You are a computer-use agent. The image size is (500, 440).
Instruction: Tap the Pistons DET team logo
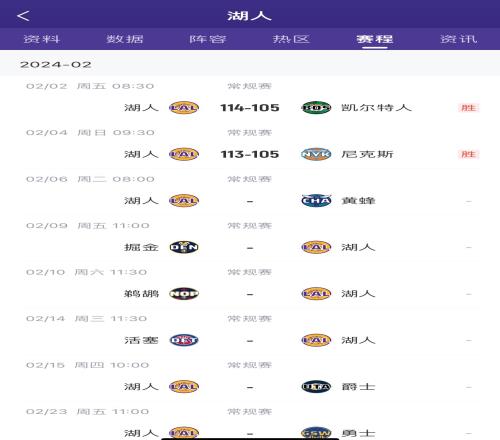tap(184, 340)
